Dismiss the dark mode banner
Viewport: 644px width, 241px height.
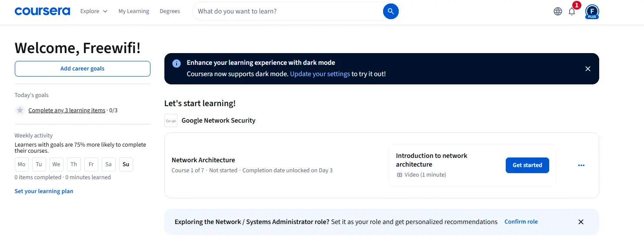click(588, 69)
